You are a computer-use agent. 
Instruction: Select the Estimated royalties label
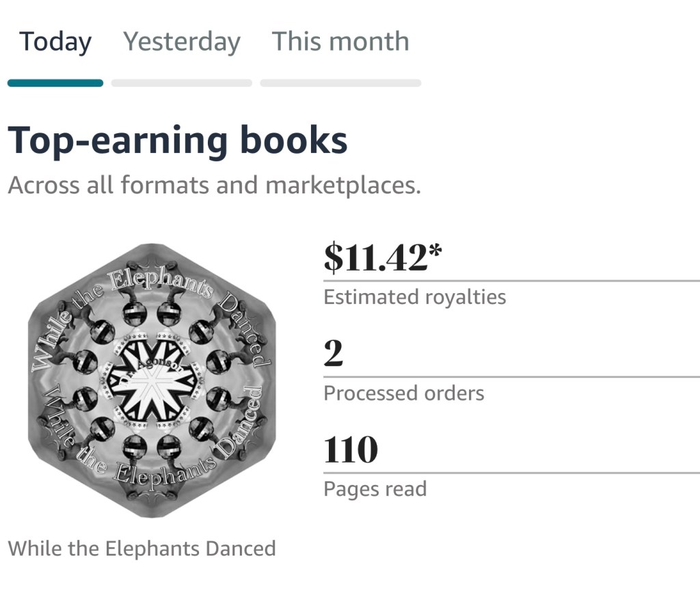point(414,297)
